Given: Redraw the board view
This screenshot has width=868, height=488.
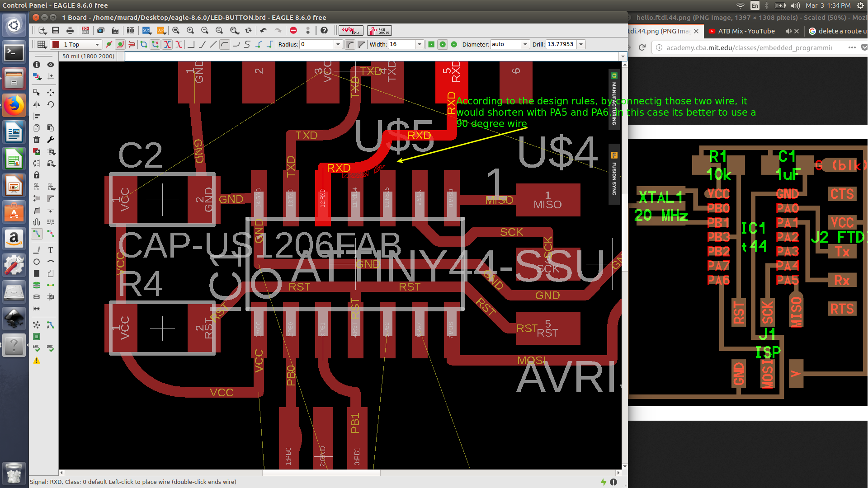Looking at the screenshot, I should tap(248, 30).
